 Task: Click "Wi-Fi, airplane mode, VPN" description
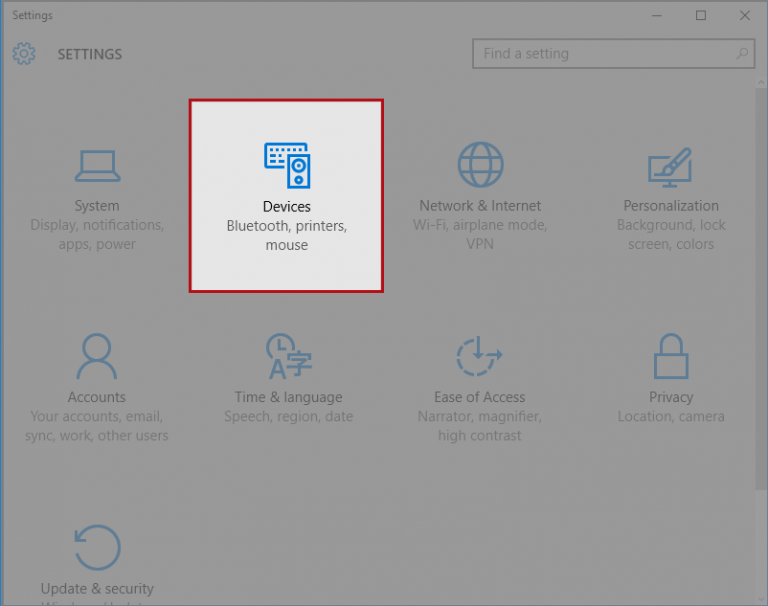pyautogui.click(x=480, y=234)
